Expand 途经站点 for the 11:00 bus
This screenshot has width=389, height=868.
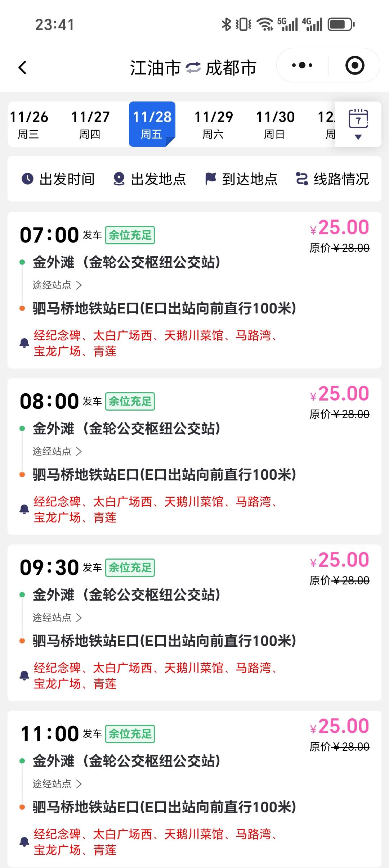(x=57, y=784)
